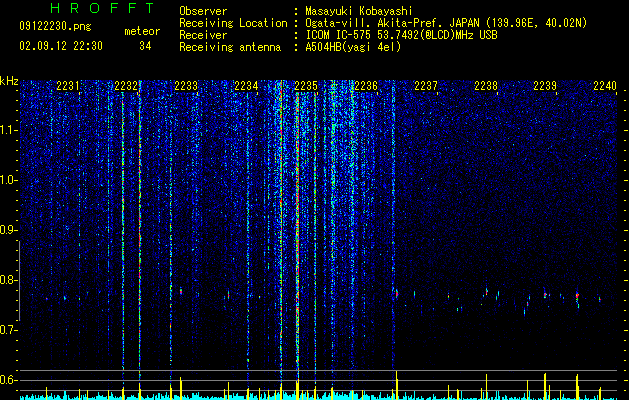This screenshot has height=400, width=629.
Task: Click the 1.0 kHz axis label
Action: 9,180
